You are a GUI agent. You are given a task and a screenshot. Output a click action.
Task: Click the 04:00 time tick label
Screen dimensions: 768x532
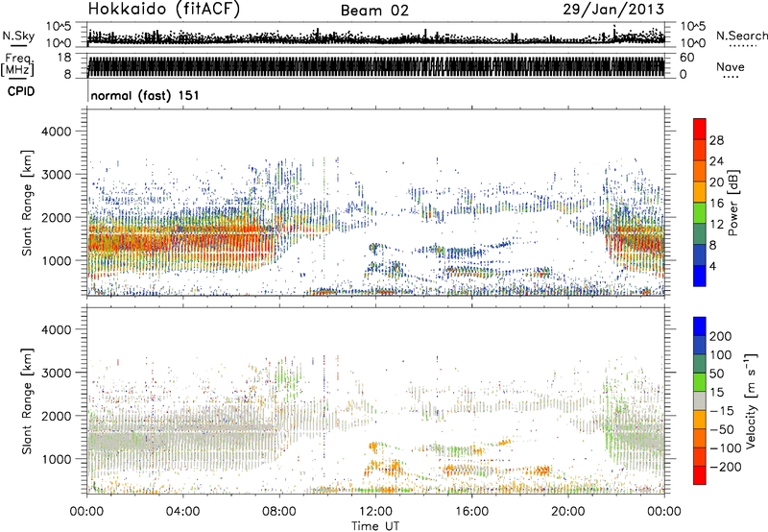(182, 512)
